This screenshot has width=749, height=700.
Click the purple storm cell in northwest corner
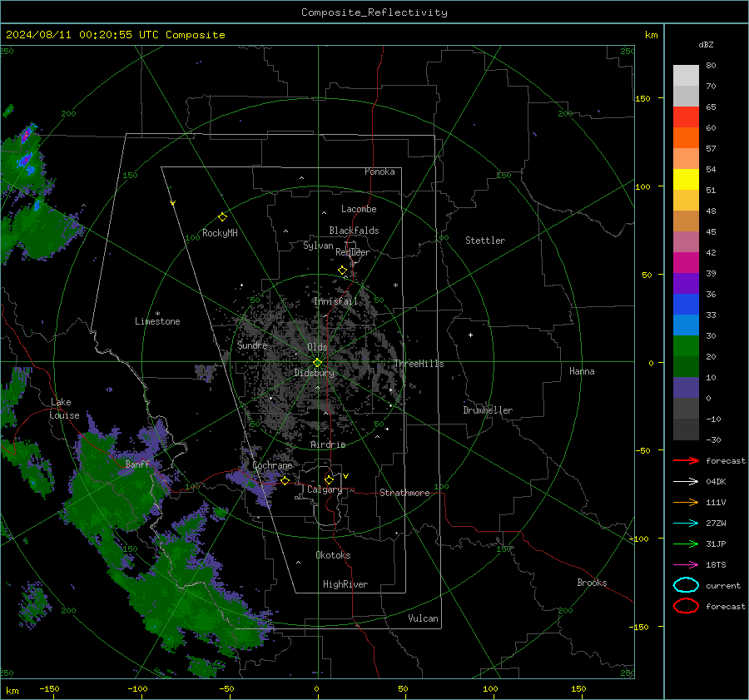point(27,133)
